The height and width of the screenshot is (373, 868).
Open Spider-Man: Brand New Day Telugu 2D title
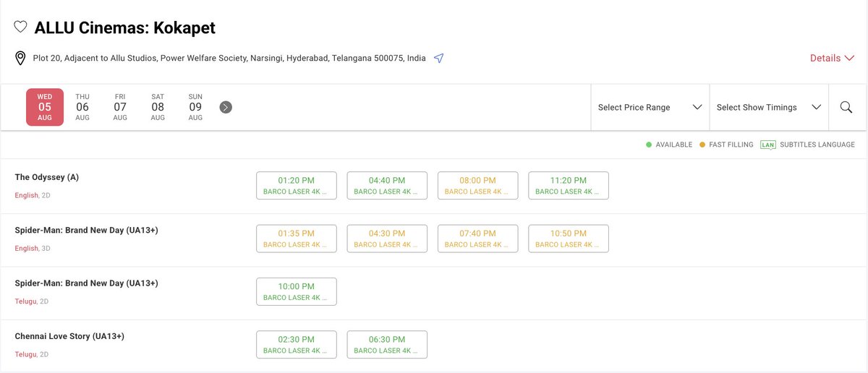click(x=86, y=283)
